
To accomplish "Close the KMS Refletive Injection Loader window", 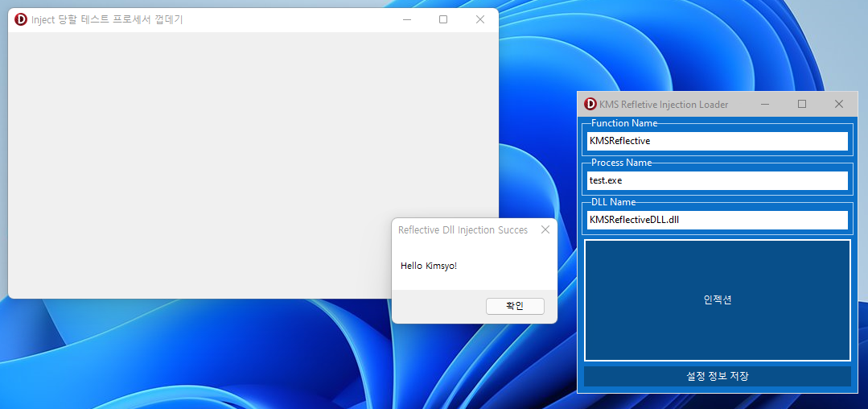I will 839,104.
